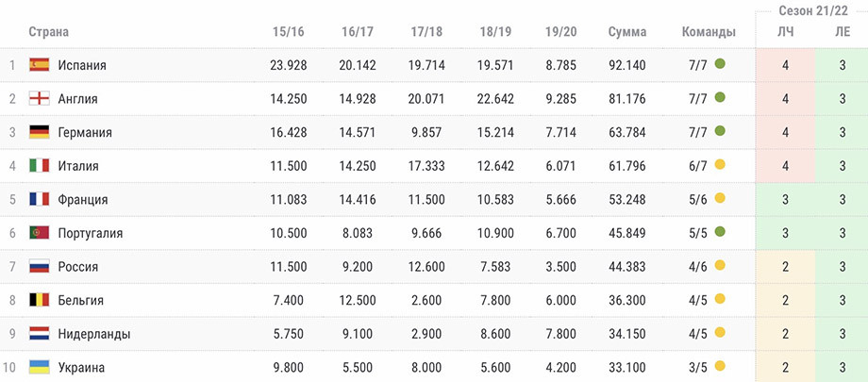
Task: Sort by the Сумма column header
Action: (x=627, y=32)
